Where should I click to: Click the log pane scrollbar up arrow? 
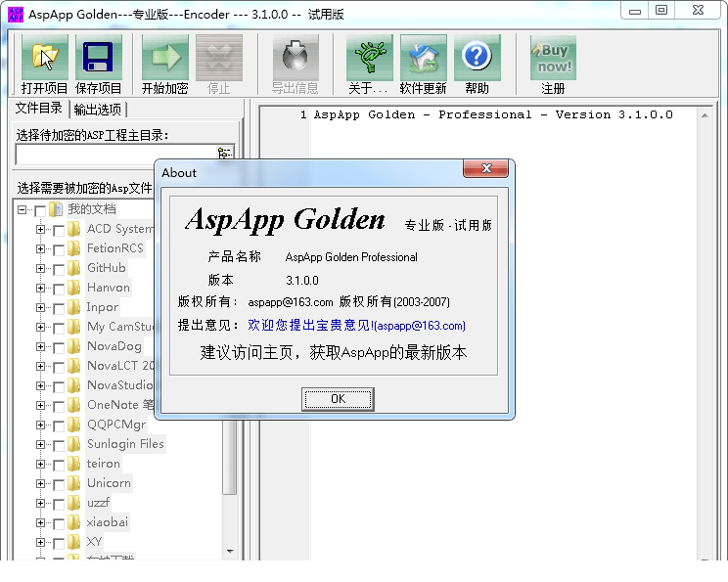pyautogui.click(x=705, y=115)
